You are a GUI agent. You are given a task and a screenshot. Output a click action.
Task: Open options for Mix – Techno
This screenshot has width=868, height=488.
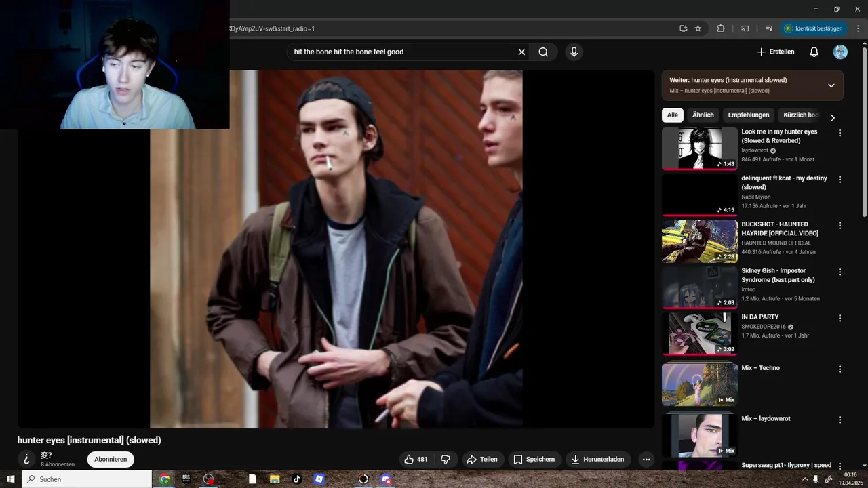(840, 369)
